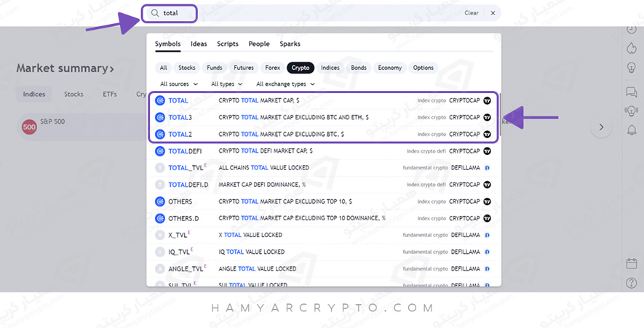This screenshot has height=328, width=644.
Task: Open the calendar icon in right sidebar
Action: [632, 263]
